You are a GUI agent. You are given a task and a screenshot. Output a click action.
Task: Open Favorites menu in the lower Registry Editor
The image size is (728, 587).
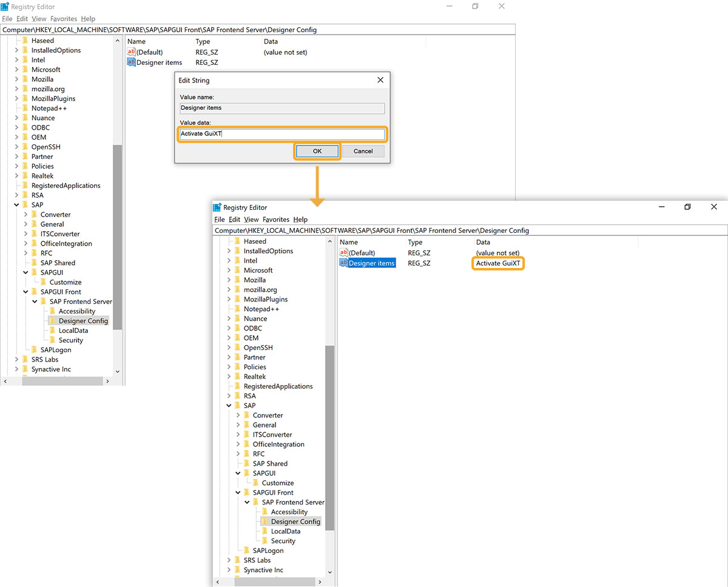[276, 220]
